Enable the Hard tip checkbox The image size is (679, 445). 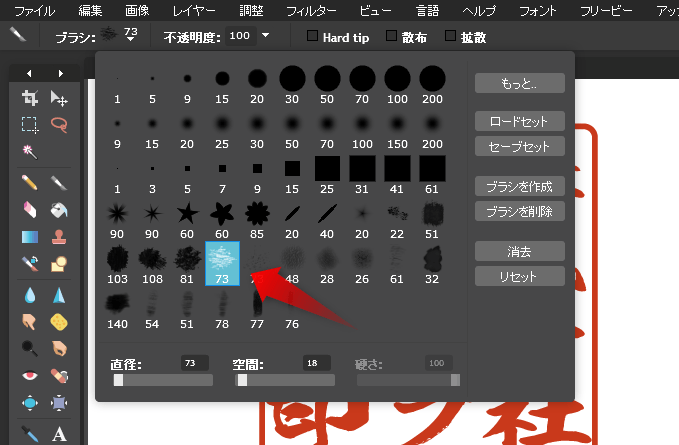312,36
